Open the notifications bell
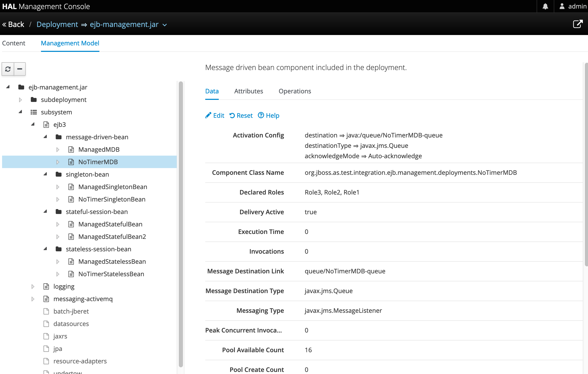Screen dimensions: 588x374 (545, 6)
